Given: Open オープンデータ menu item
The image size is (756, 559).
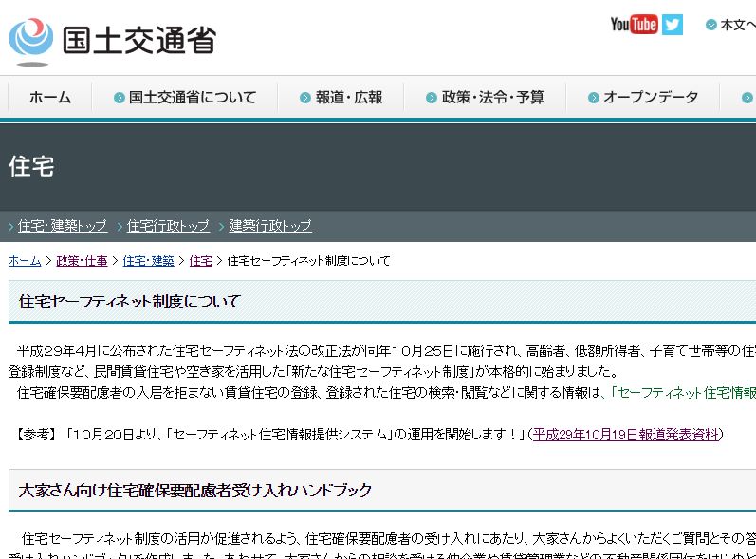Looking at the screenshot, I should [x=642, y=97].
